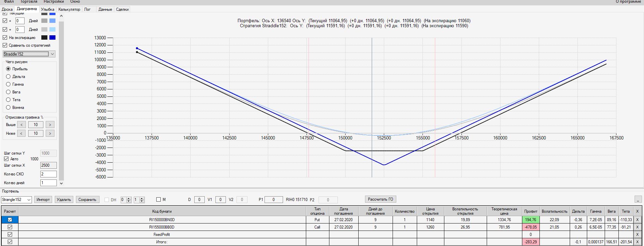This screenshot has height=246, width=644.
Task: Switch to the Доска tab
Action: pyautogui.click(x=7, y=9)
